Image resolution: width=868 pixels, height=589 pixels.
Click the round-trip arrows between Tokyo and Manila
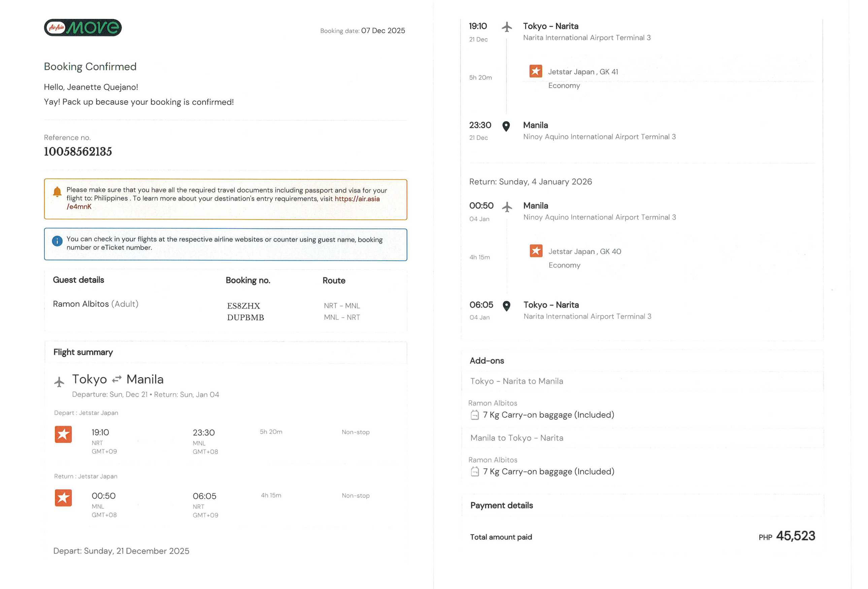point(117,379)
